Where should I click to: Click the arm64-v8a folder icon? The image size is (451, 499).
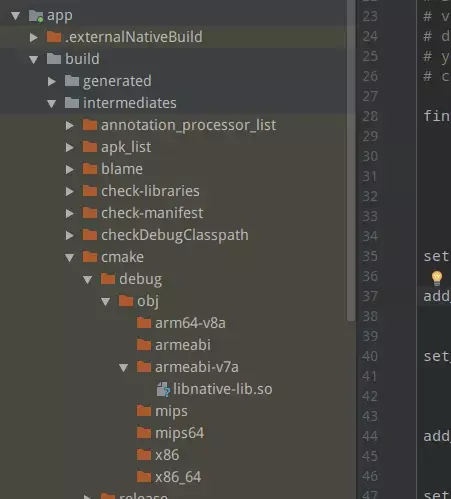[144, 323]
